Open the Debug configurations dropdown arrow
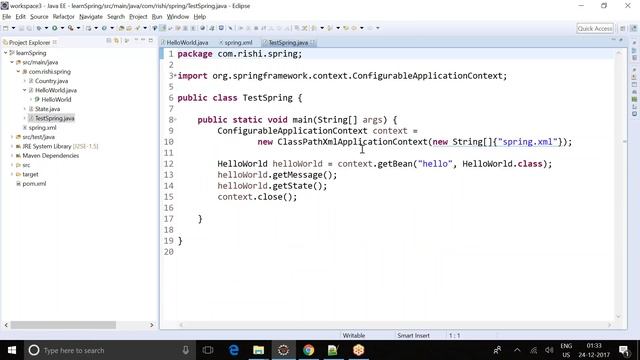The height and width of the screenshot is (360, 640). [46, 28]
